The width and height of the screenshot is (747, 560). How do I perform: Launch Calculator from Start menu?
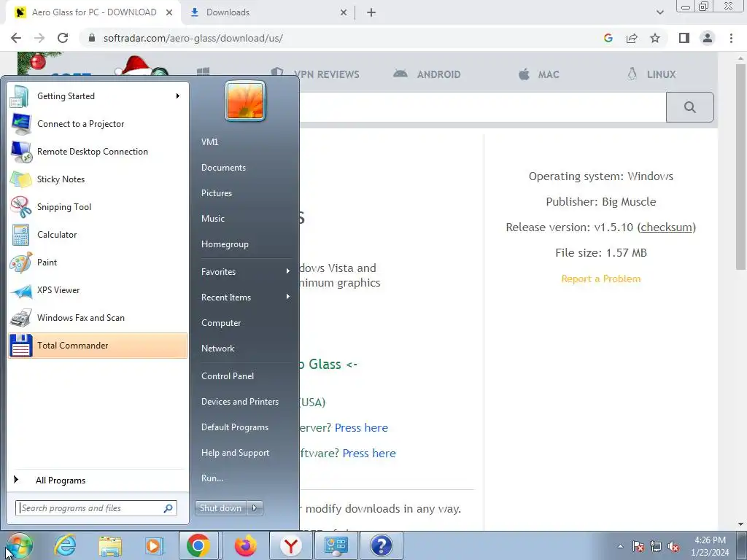(x=97, y=234)
